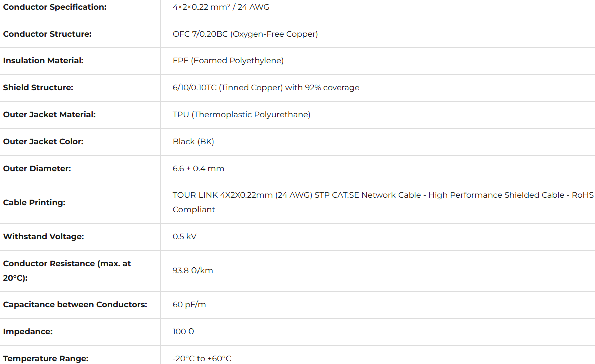
Task: Select the OFC 7/0.20BC Oxygen-Free Copper text
Action: coord(245,34)
